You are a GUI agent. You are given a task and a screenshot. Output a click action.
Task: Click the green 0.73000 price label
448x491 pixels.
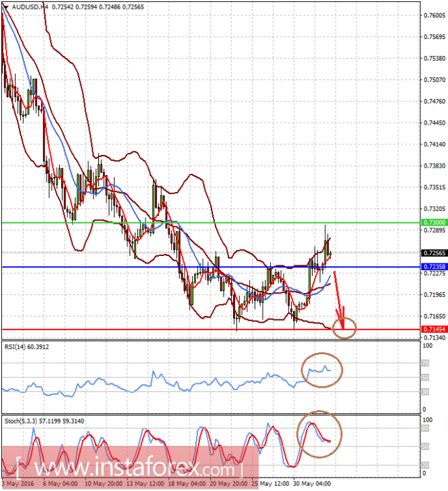435,222
